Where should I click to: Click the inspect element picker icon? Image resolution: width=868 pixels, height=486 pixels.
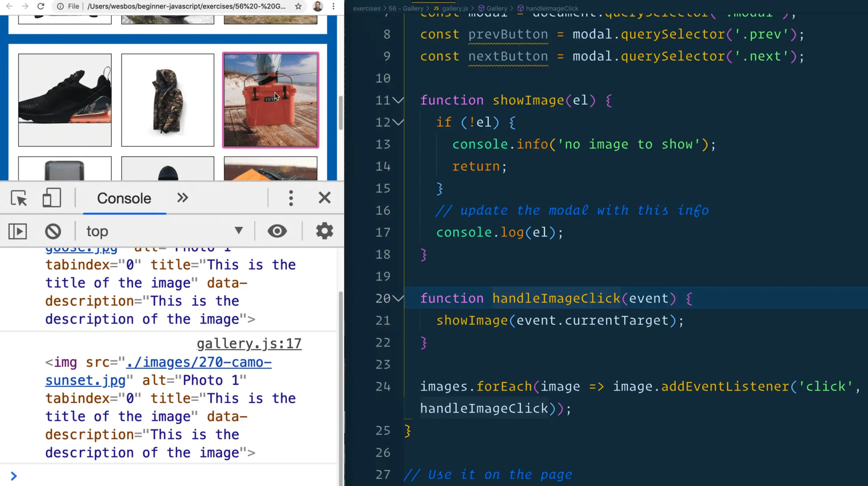pyautogui.click(x=19, y=198)
